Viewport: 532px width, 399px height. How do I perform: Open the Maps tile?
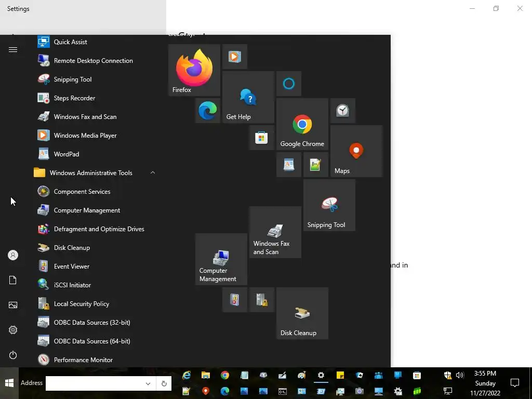tap(356, 151)
